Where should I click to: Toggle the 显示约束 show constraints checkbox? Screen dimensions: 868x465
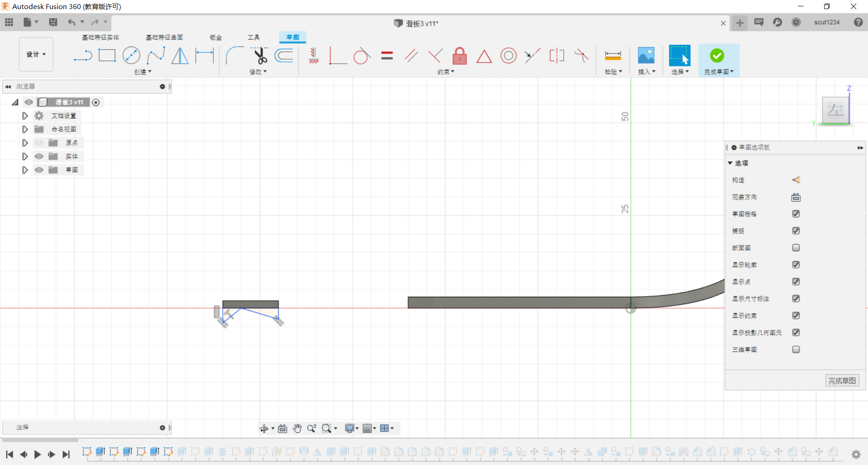[x=796, y=315]
